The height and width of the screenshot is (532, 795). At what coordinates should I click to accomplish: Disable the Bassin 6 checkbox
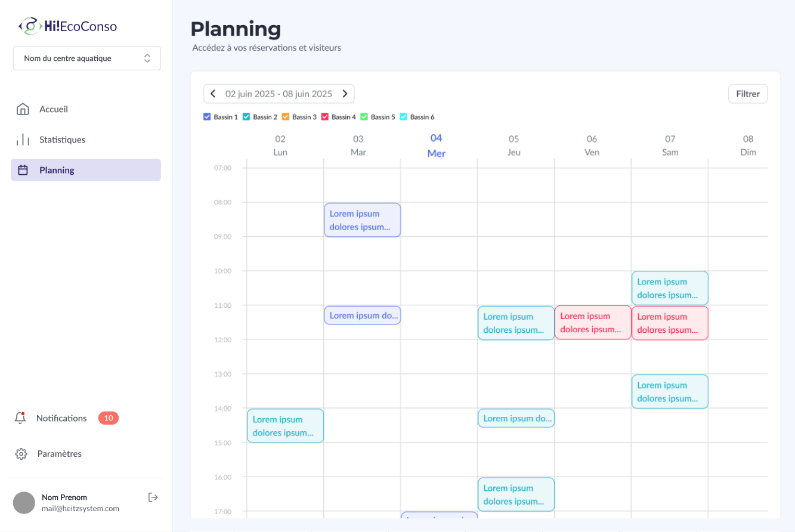[403, 117]
